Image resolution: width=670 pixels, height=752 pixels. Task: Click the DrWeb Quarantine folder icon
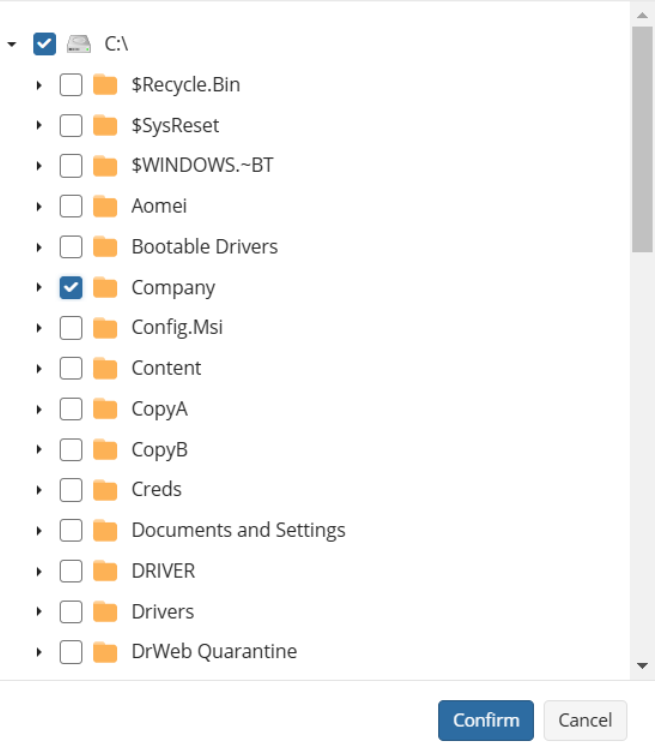click(105, 652)
